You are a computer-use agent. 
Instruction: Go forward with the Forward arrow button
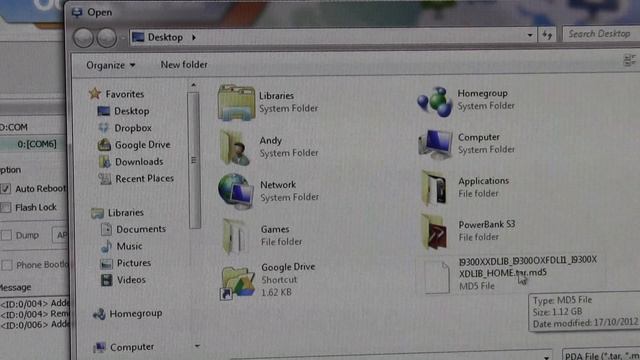click(x=107, y=38)
